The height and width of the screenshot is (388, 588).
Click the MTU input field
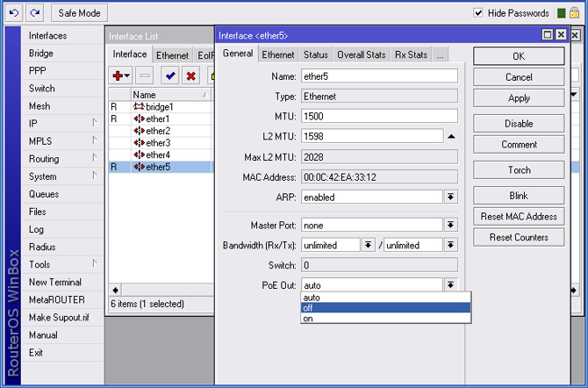coord(378,116)
